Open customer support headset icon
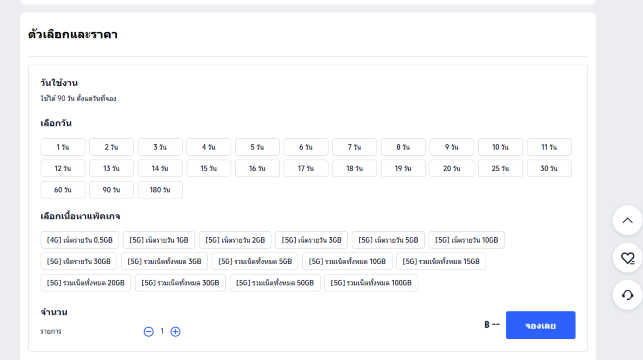The width and height of the screenshot is (643, 360). click(x=627, y=295)
